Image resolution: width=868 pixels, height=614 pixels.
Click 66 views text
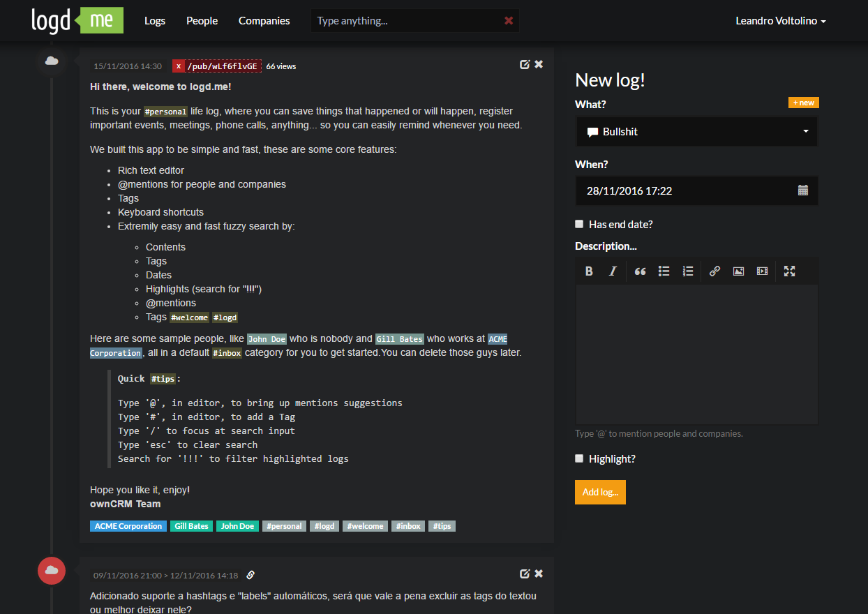coord(281,66)
